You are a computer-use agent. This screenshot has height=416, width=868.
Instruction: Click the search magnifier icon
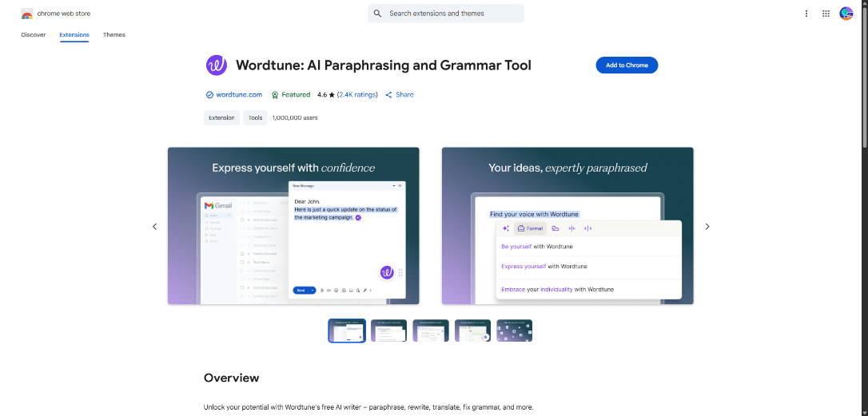point(377,14)
